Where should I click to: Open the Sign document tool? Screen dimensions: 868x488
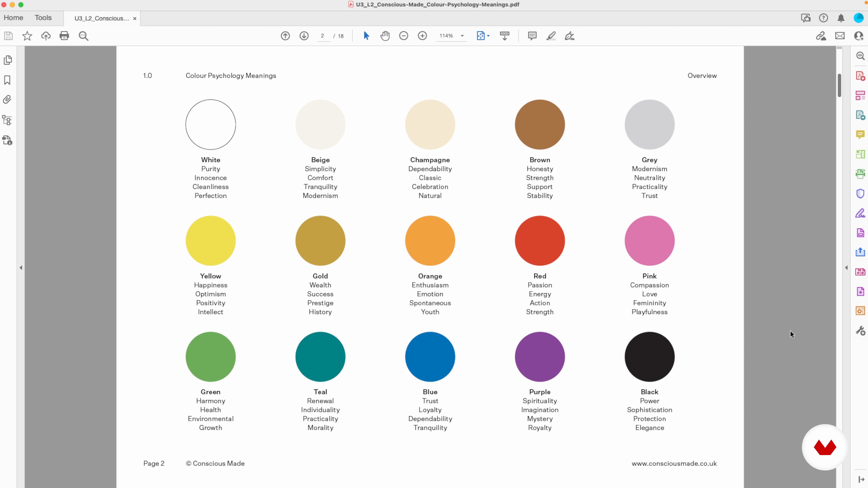tap(569, 36)
